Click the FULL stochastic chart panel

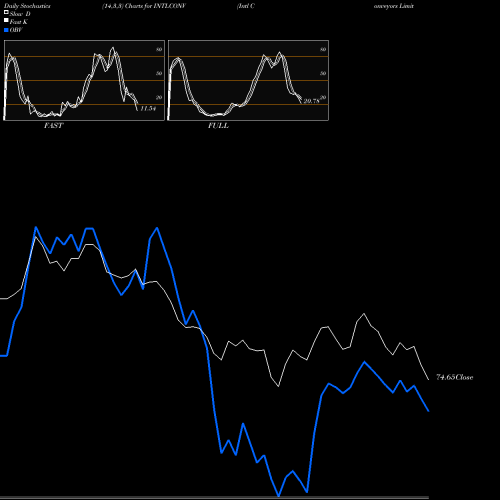point(248,80)
